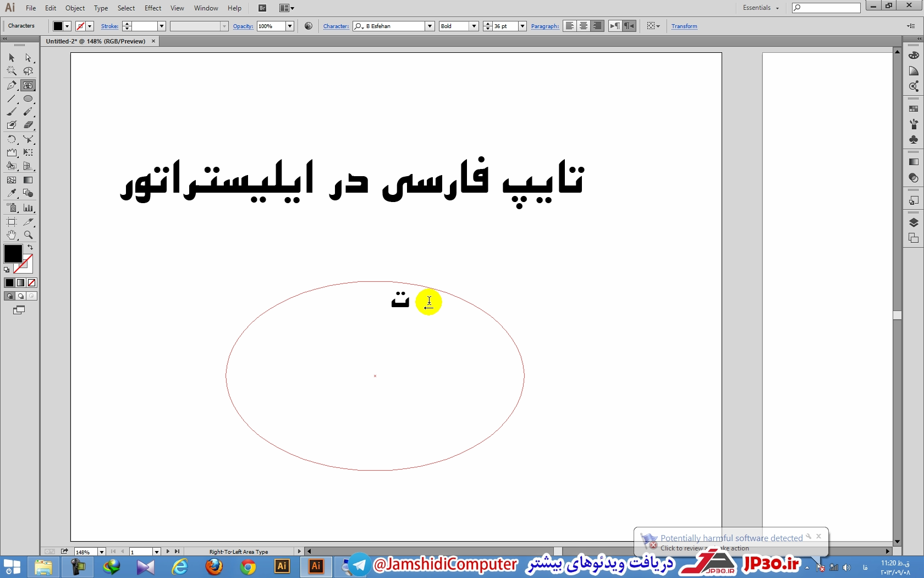The height and width of the screenshot is (578, 924).
Task: Open the Swatches panel icon
Action: pyautogui.click(x=914, y=109)
